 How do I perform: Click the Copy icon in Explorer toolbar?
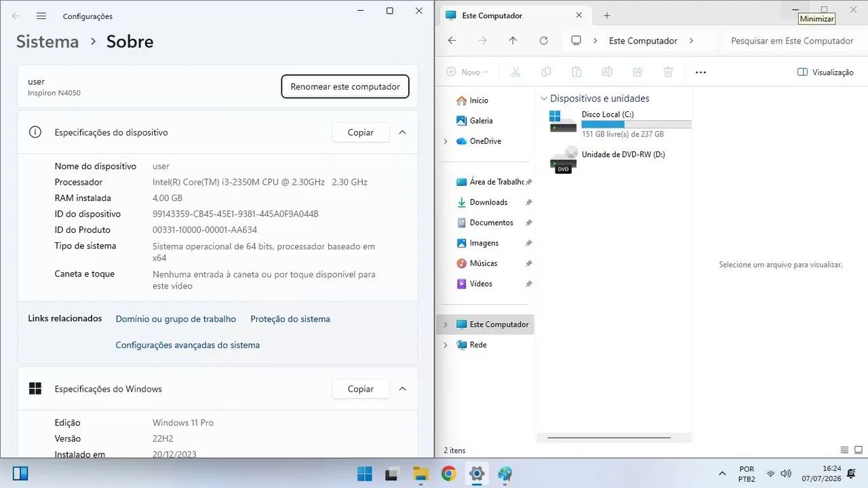546,72
